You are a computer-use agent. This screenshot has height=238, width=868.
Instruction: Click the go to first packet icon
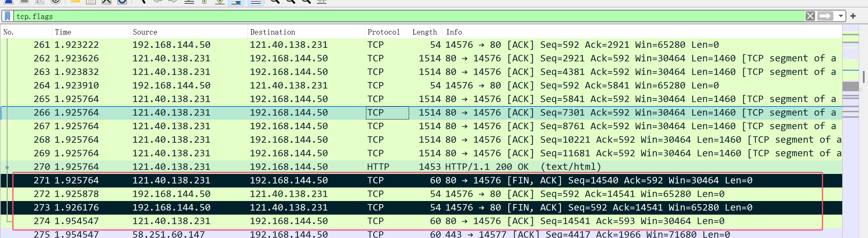click(x=205, y=1)
